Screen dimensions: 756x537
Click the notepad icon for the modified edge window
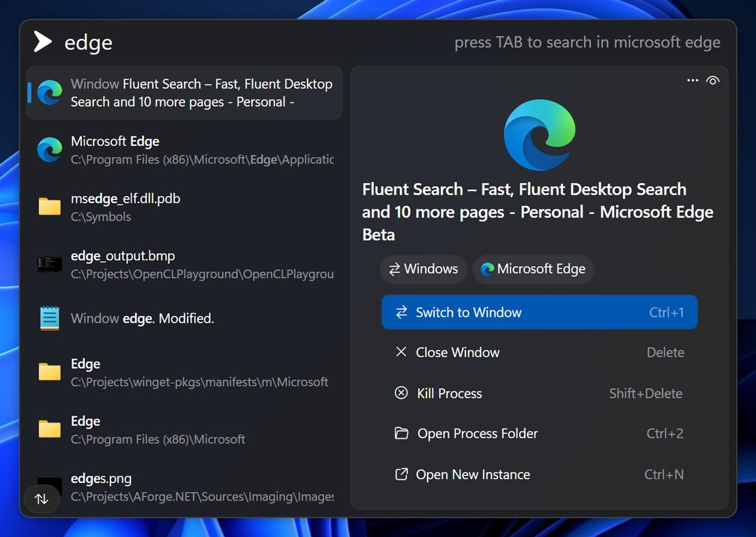pyautogui.click(x=48, y=318)
